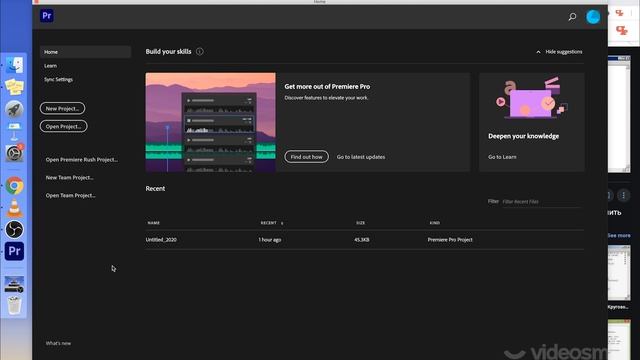Open Keynote podium icon in dock
The height and width of the screenshot is (360, 640).
14,131
